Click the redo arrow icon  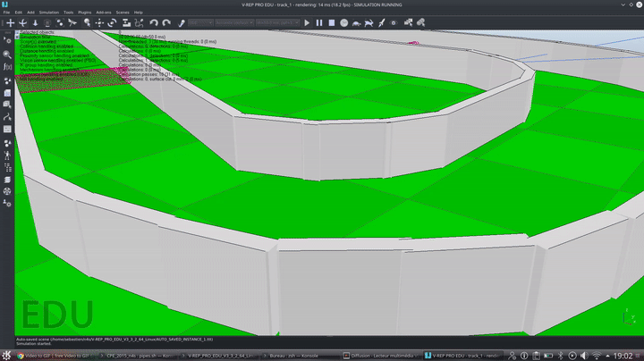coord(167,21)
